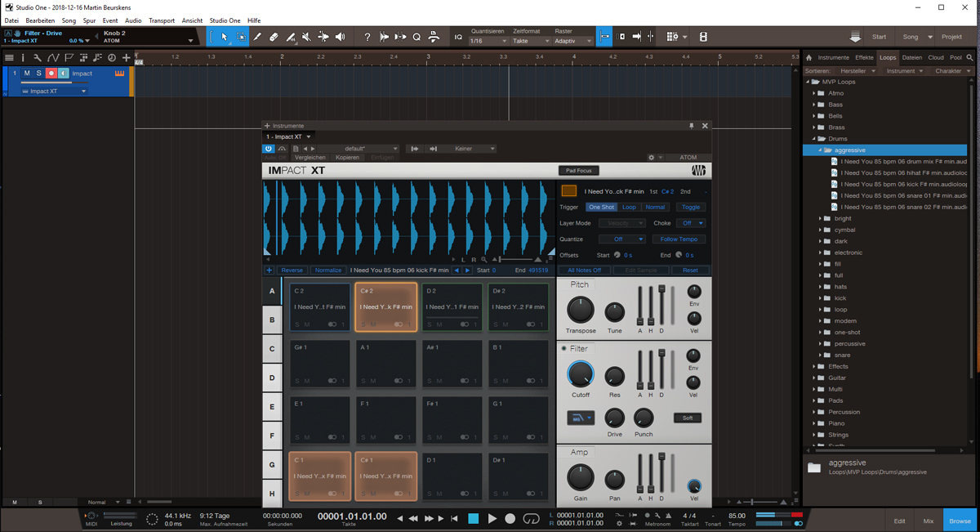Click the track instrument keyboard icon
This screenshot has height=532, width=980.
click(120, 74)
